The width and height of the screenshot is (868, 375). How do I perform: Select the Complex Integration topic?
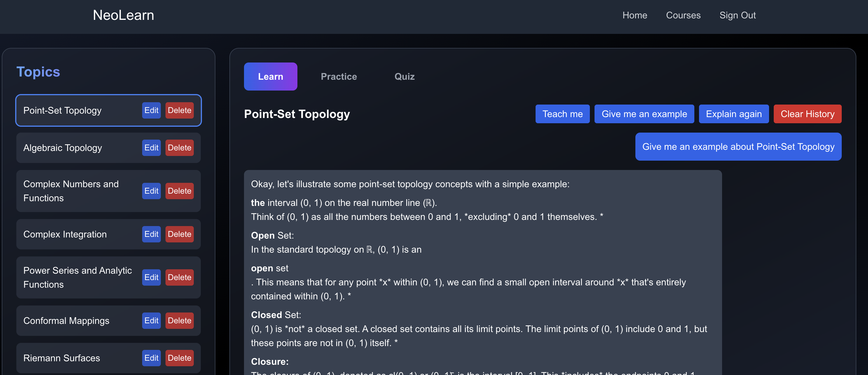(x=65, y=234)
